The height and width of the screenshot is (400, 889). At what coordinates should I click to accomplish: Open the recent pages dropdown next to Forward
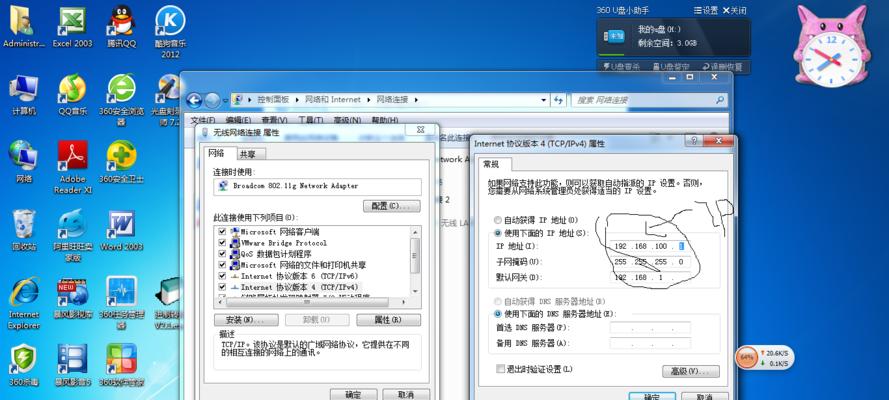click(x=225, y=101)
